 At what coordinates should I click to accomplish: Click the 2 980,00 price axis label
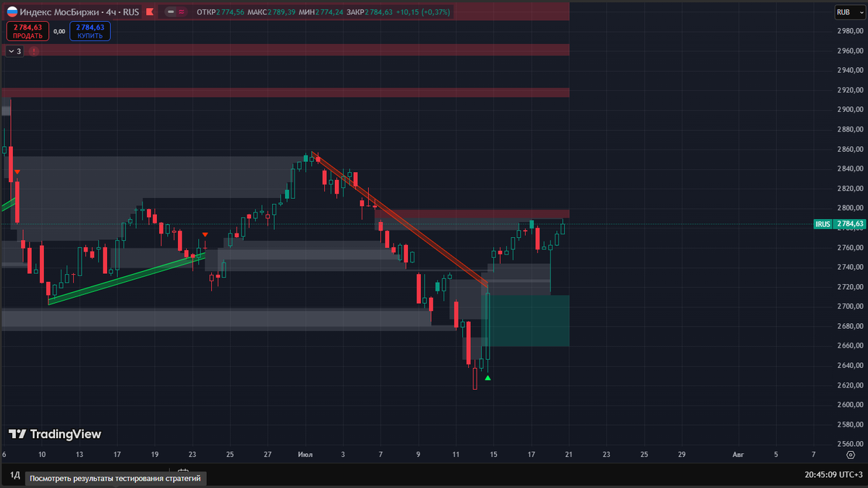click(x=849, y=31)
